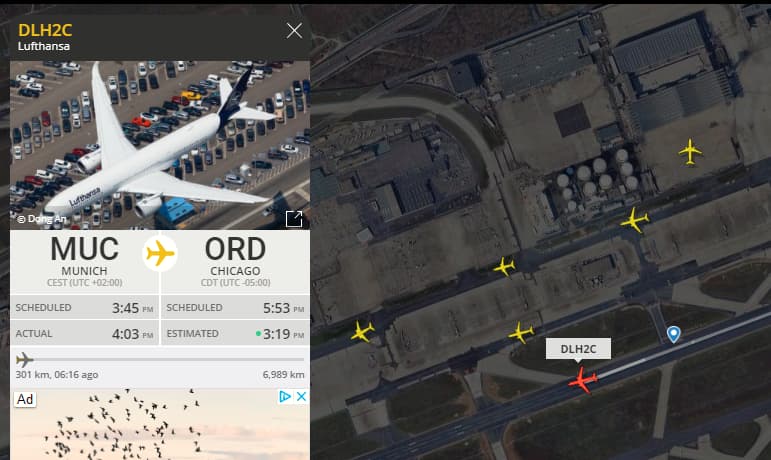This screenshot has width=771, height=460.
Task: Select the red DLH2C aircraft on the runway
Action: click(583, 380)
